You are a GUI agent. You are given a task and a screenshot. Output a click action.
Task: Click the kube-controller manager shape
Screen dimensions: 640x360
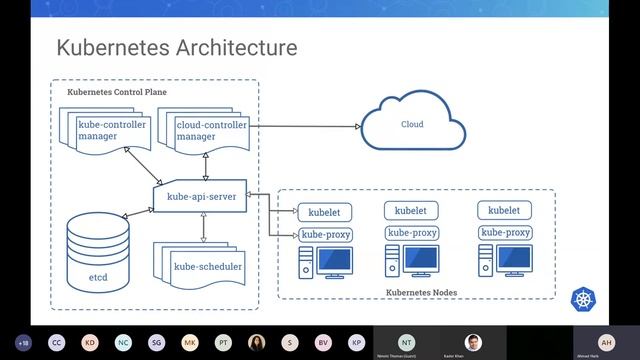tap(105, 131)
